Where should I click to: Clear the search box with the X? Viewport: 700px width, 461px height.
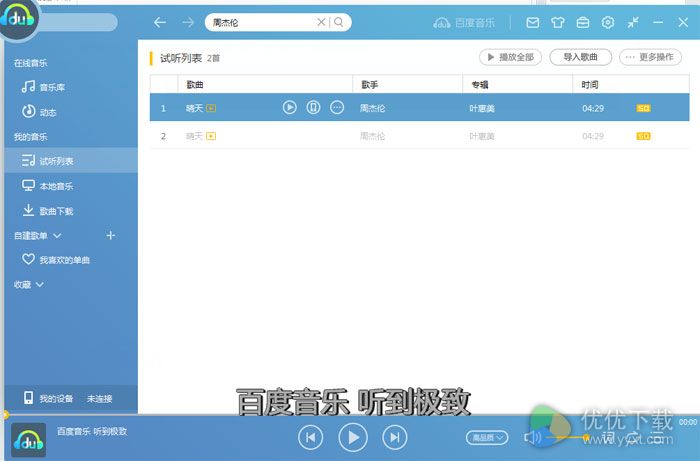[x=321, y=22]
